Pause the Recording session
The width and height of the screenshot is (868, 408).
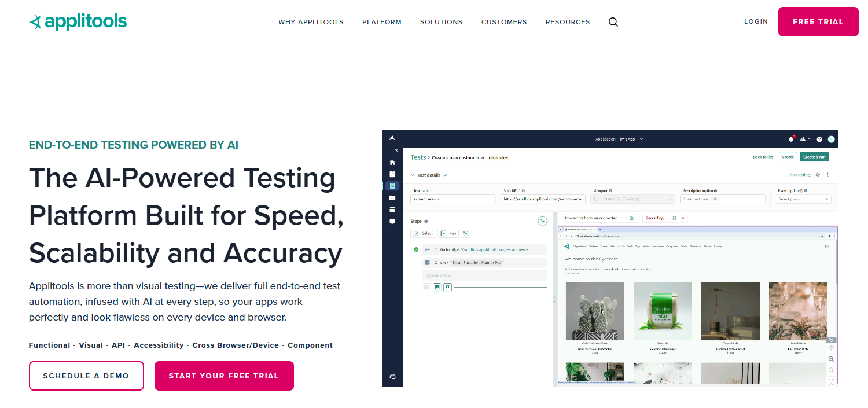point(675,218)
